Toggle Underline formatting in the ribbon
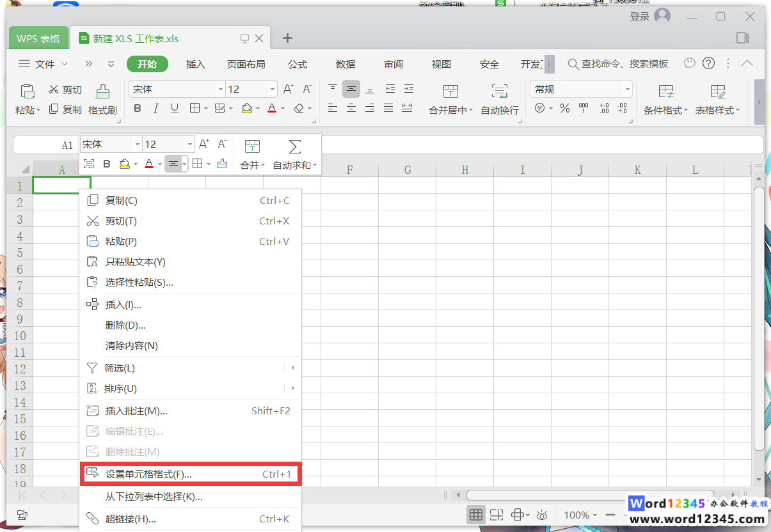The width and height of the screenshot is (771, 532). pyautogui.click(x=174, y=109)
